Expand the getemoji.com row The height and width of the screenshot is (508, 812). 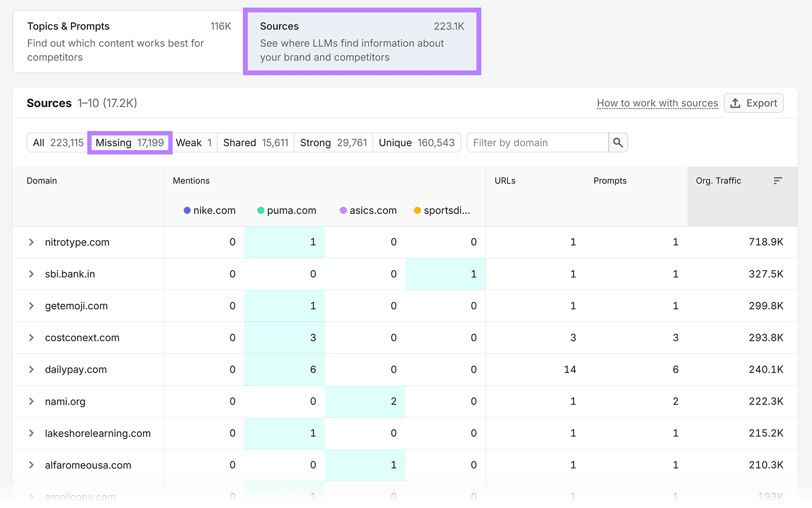click(31, 306)
